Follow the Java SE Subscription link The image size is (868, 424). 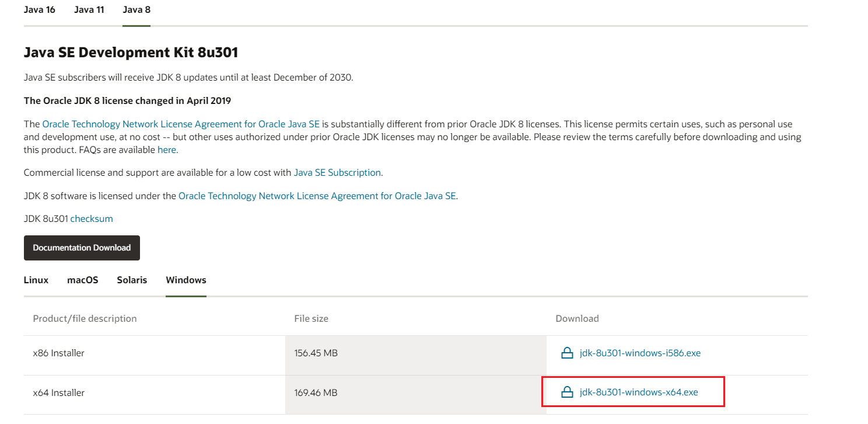coord(337,173)
